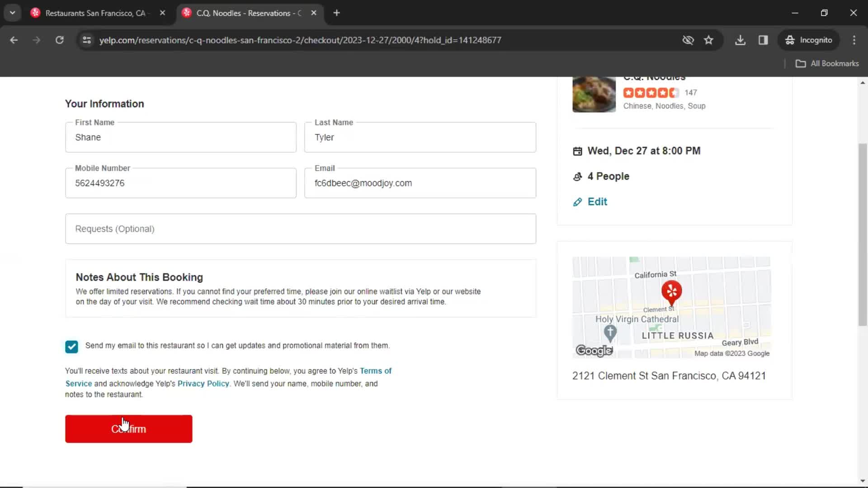The image size is (868, 488).
Task: Click the Incognito mode indicator icon
Action: (789, 40)
